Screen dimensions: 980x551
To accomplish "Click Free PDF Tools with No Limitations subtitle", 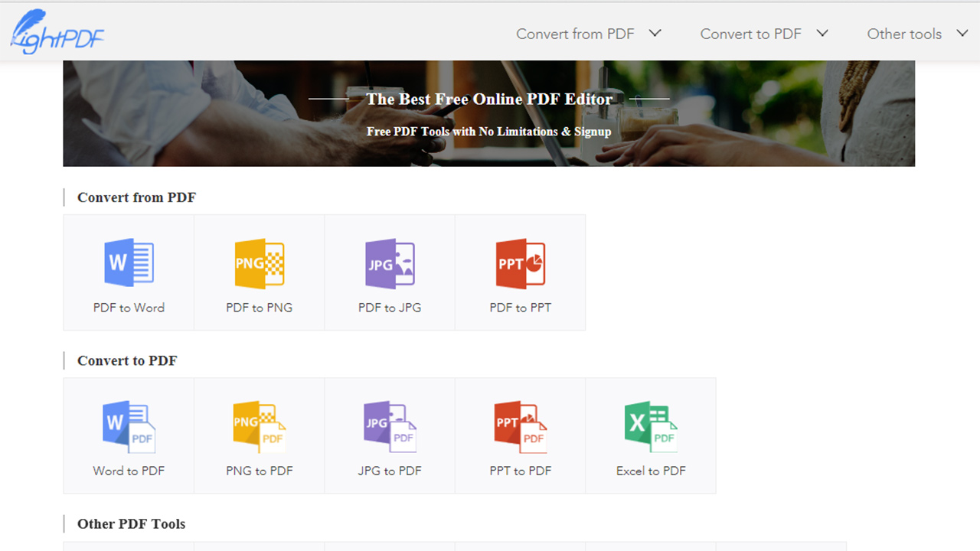I will coord(488,132).
